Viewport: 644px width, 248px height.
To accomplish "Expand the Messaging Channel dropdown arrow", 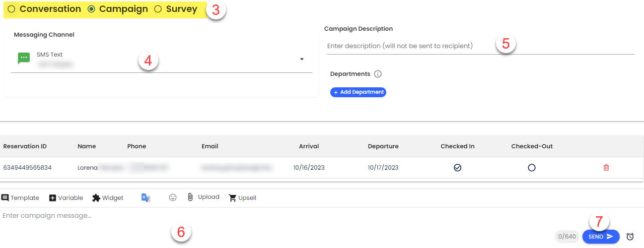I will coord(301,60).
